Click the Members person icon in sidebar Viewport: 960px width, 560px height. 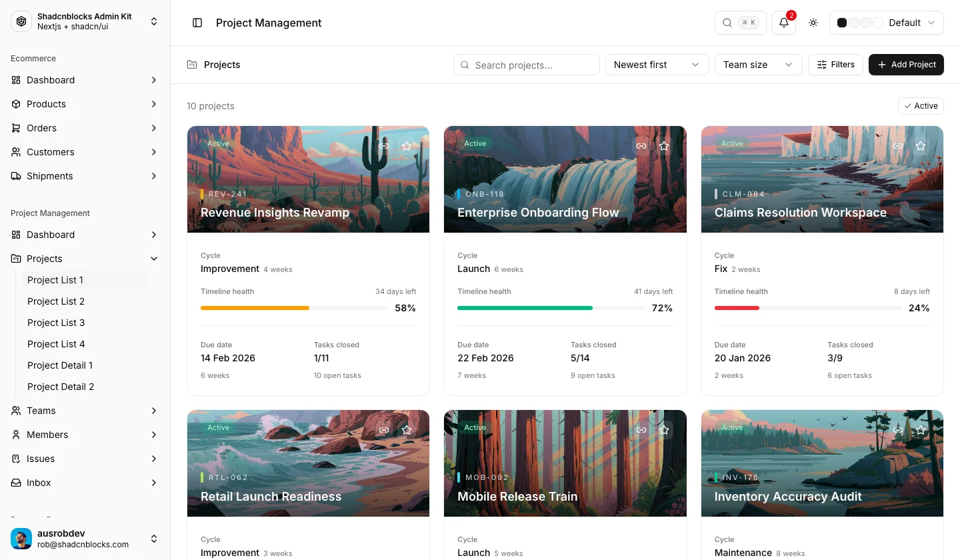click(x=16, y=435)
